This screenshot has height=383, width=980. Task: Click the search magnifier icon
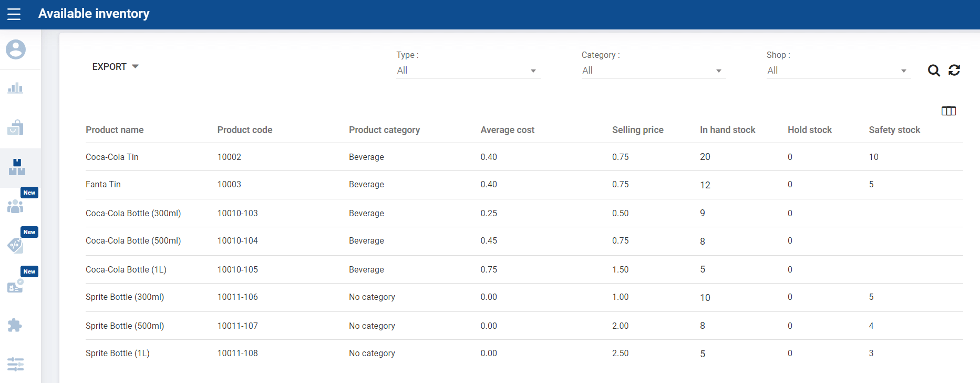pos(933,70)
